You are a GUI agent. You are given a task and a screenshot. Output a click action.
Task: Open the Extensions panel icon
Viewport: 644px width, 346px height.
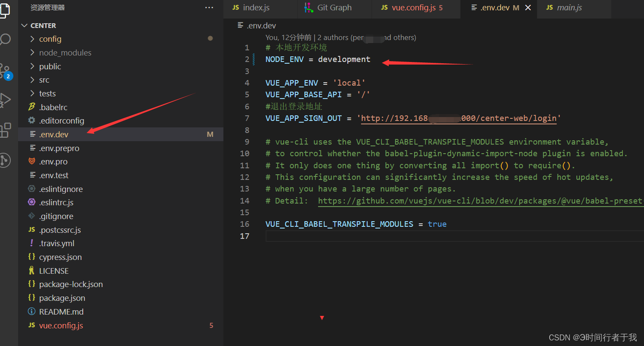6,130
